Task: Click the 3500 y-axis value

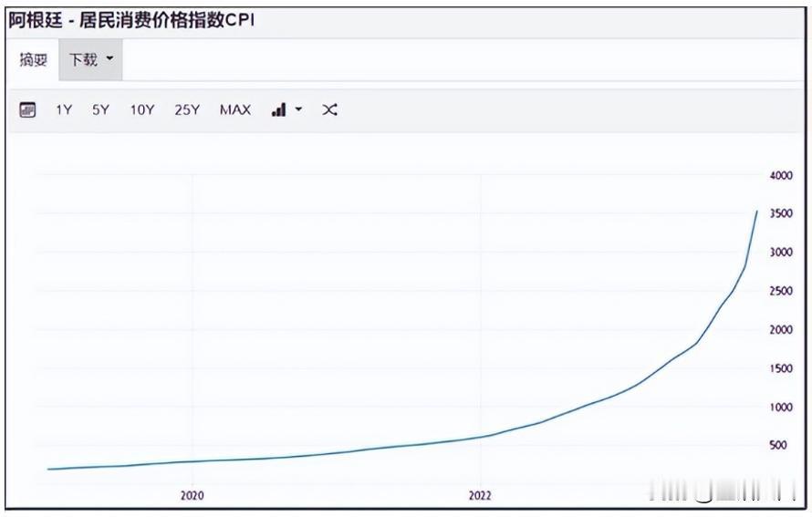Action: 781,213
